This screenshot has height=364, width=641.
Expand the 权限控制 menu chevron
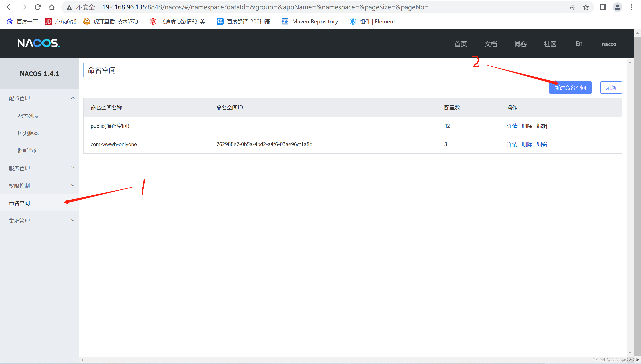73,185
